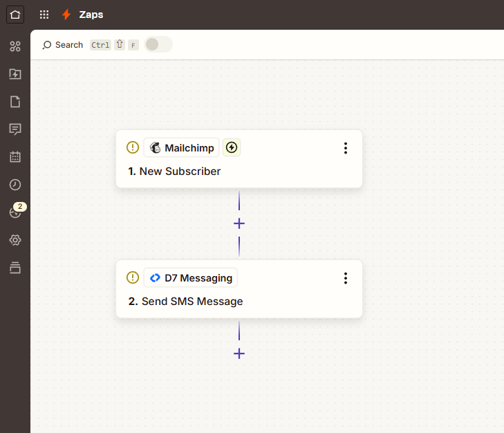Open the Zaps title link
504x433 pixels.
[x=91, y=15]
